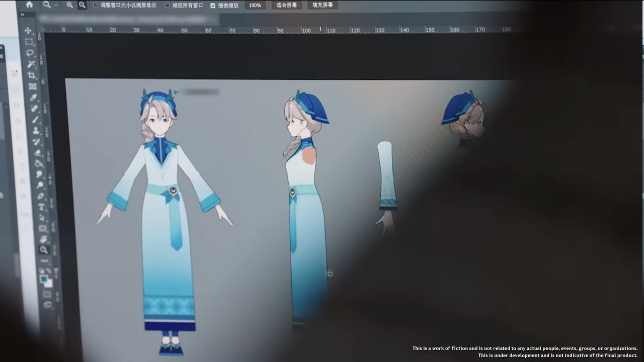
Task: Toggle Quick Mask mode
Action: [46, 294]
